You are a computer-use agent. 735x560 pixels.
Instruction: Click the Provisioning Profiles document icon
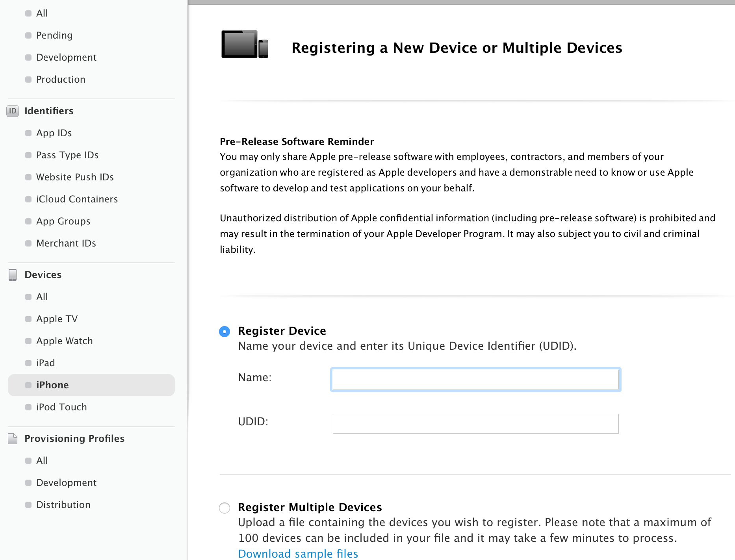[13, 439]
